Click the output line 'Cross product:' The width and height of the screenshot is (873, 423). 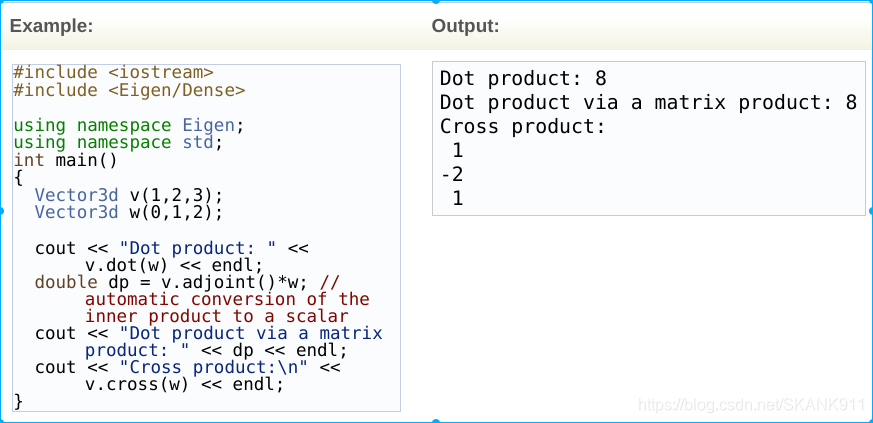tap(522, 126)
